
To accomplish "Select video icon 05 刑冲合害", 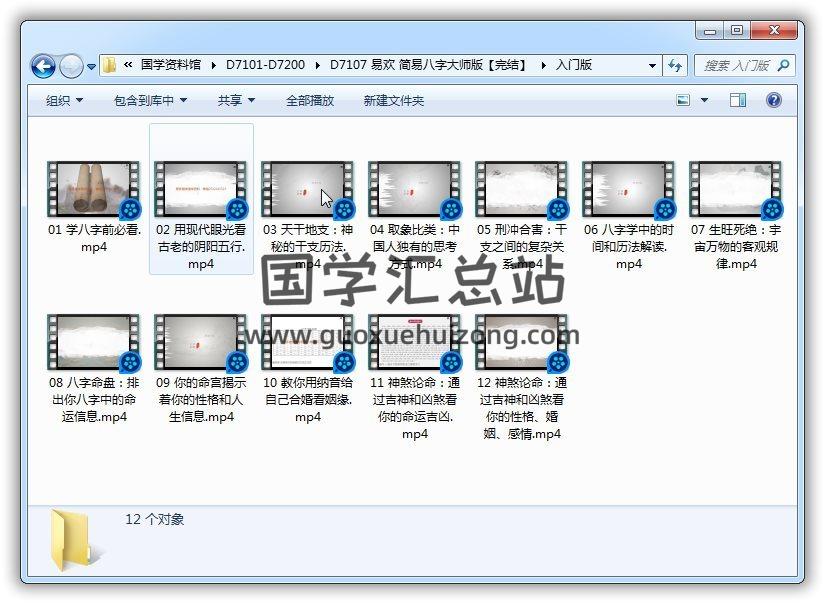I will (x=521, y=189).
